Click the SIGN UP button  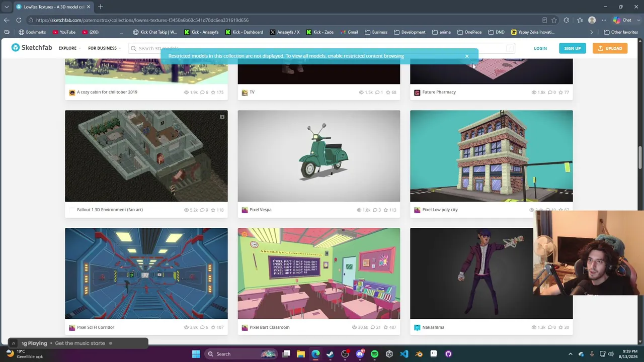[572, 48]
